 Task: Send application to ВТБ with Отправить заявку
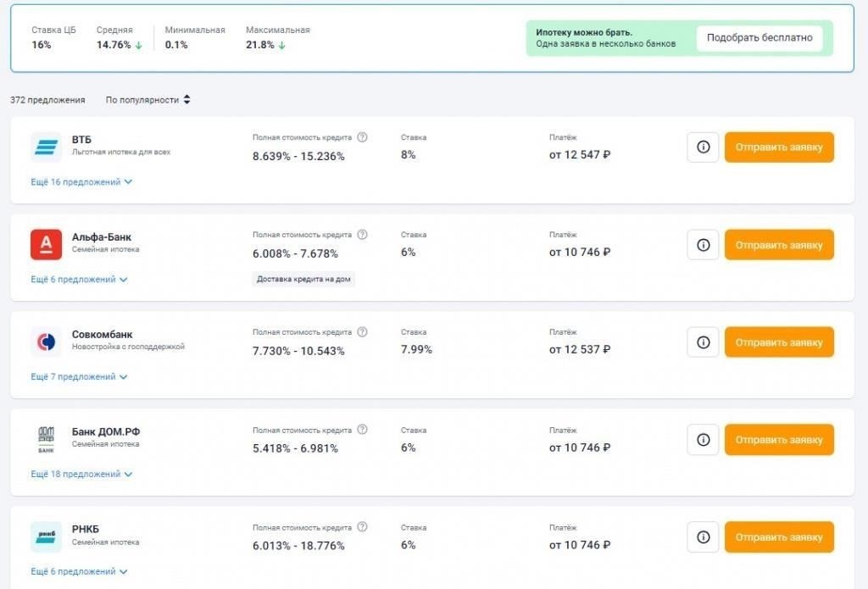779,147
